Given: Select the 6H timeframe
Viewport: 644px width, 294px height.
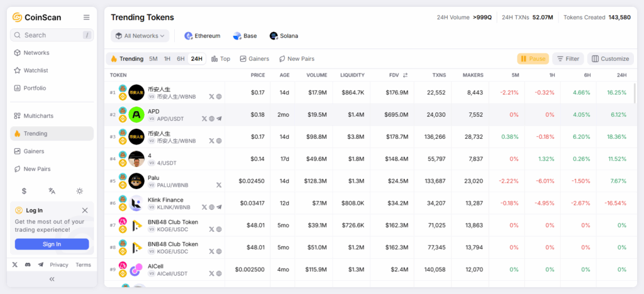Looking at the screenshot, I should 180,58.
